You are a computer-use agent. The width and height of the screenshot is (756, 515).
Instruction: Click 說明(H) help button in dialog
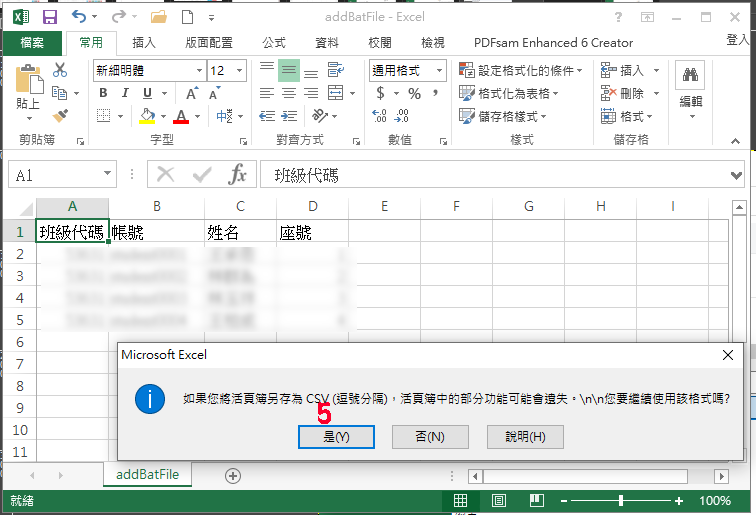coord(525,437)
